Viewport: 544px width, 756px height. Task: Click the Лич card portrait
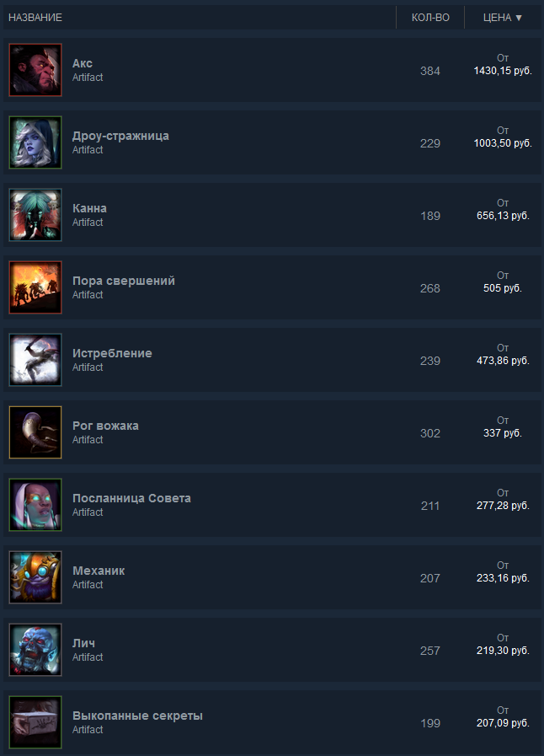pyautogui.click(x=35, y=650)
